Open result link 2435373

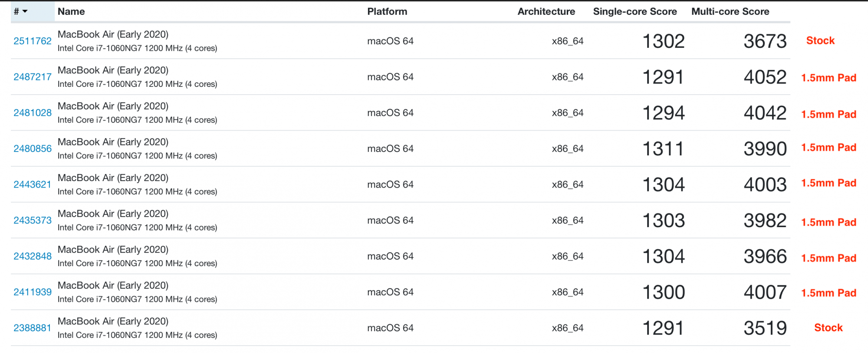(x=33, y=220)
